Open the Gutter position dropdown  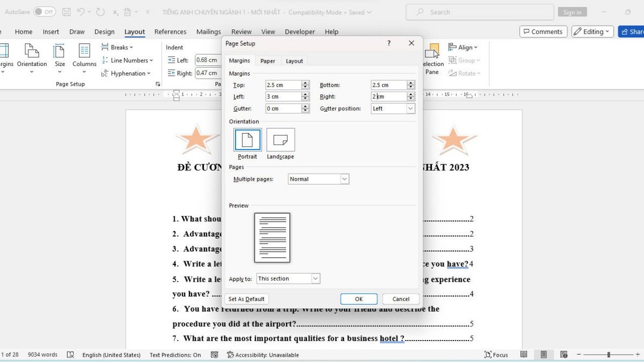392,108
